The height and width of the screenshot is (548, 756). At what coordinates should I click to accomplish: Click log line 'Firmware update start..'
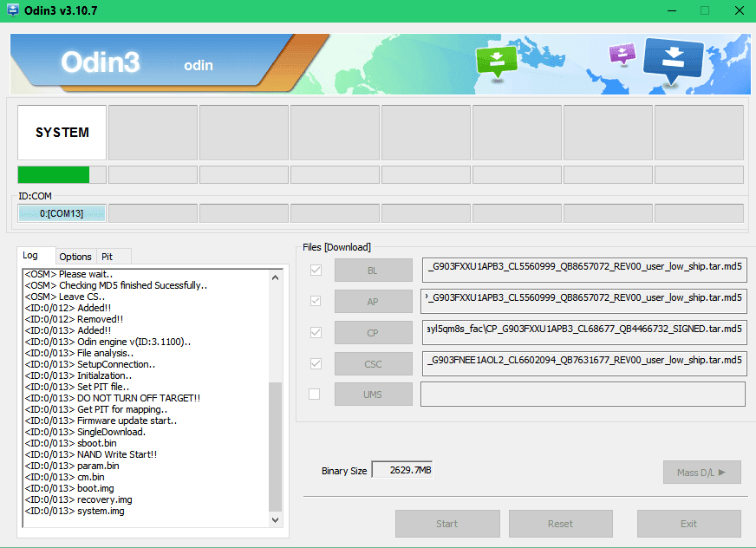pos(101,421)
